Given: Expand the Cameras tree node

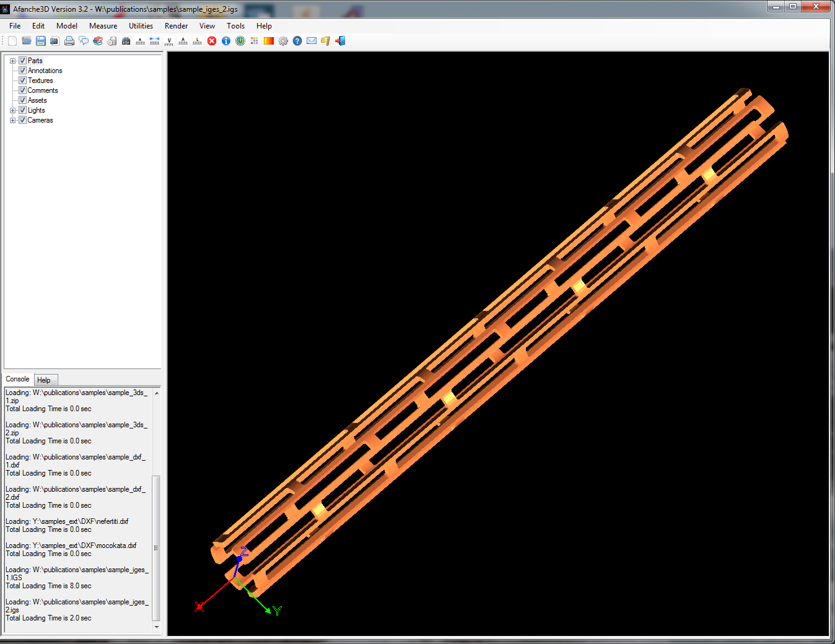Looking at the screenshot, I should [x=12, y=120].
